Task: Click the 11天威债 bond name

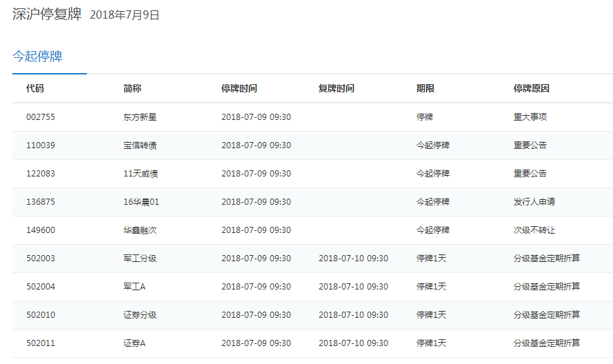Action: [140, 174]
